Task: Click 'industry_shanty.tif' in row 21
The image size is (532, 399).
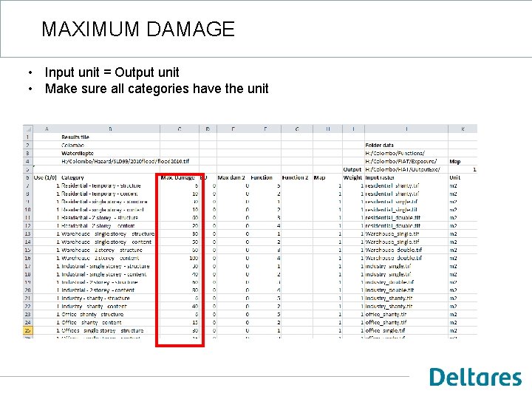Action: 389,299
